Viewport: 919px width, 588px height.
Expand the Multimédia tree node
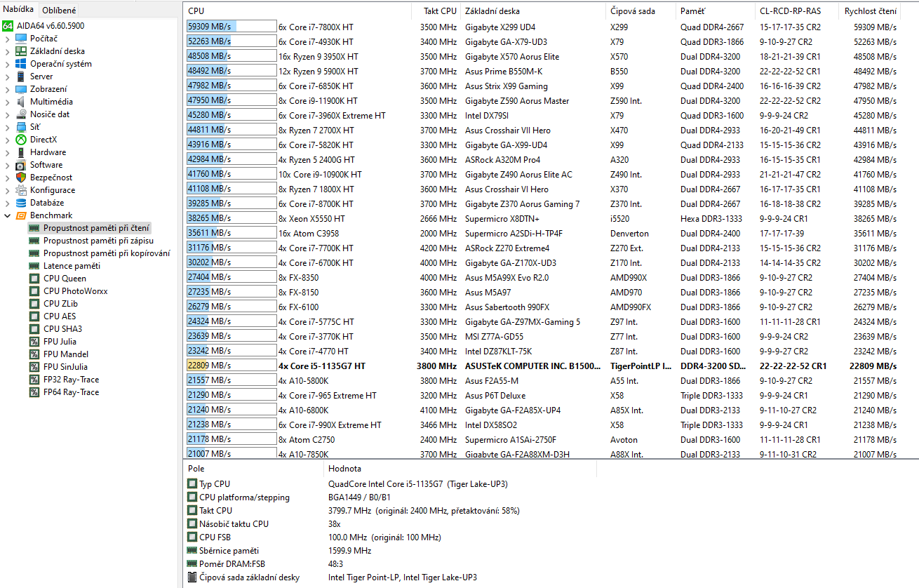point(8,101)
